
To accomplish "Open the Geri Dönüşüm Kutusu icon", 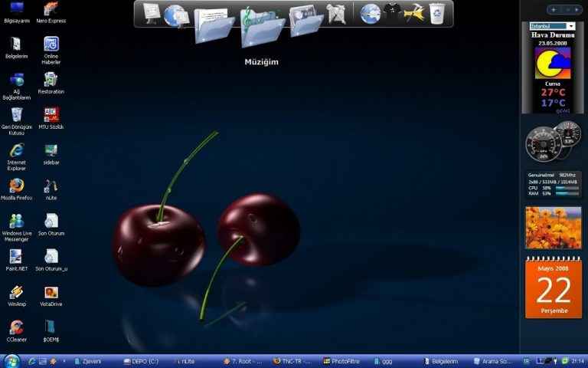I will click(16, 115).
